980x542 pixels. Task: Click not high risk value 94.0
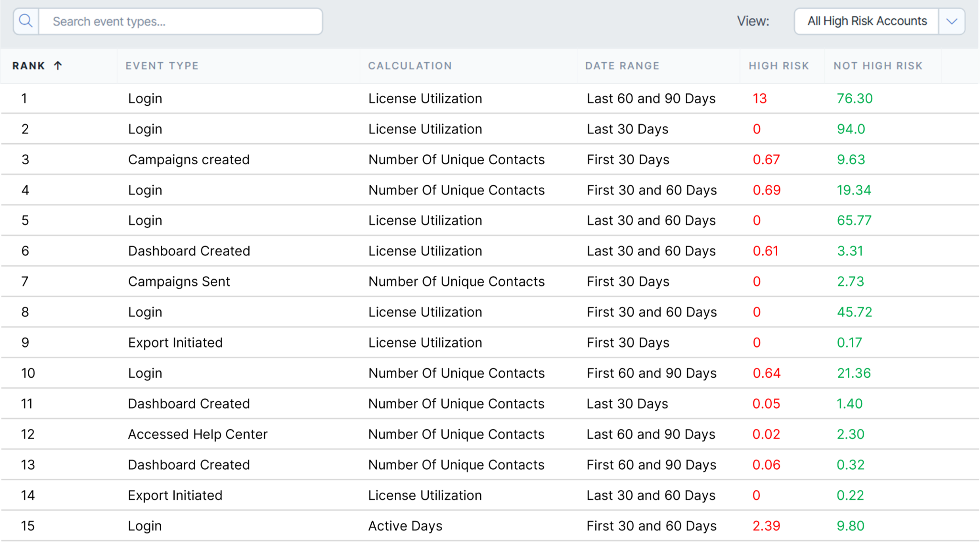tap(851, 129)
